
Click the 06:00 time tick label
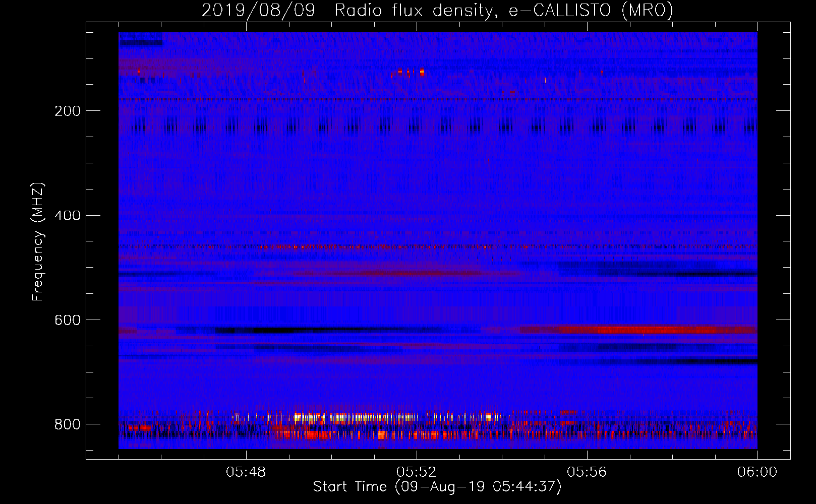coord(757,472)
